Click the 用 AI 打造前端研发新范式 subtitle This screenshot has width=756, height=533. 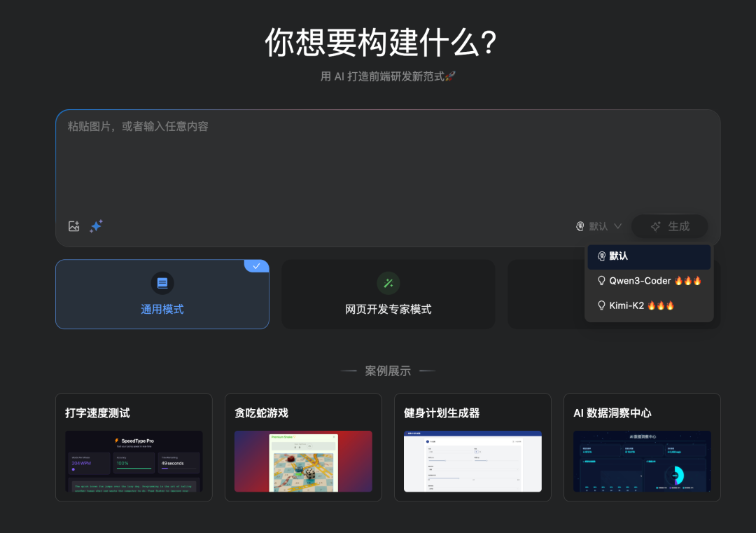tap(388, 76)
